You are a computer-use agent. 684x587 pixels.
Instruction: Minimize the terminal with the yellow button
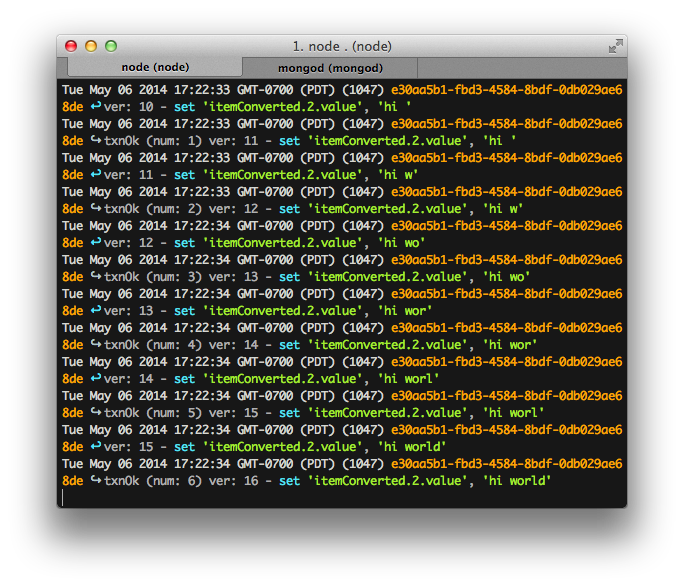(91, 46)
